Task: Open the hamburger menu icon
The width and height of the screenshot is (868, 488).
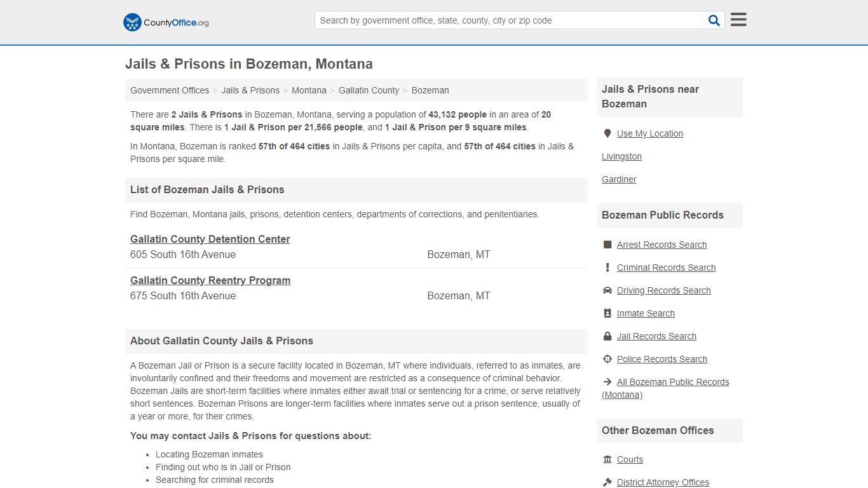Action: [x=738, y=20]
